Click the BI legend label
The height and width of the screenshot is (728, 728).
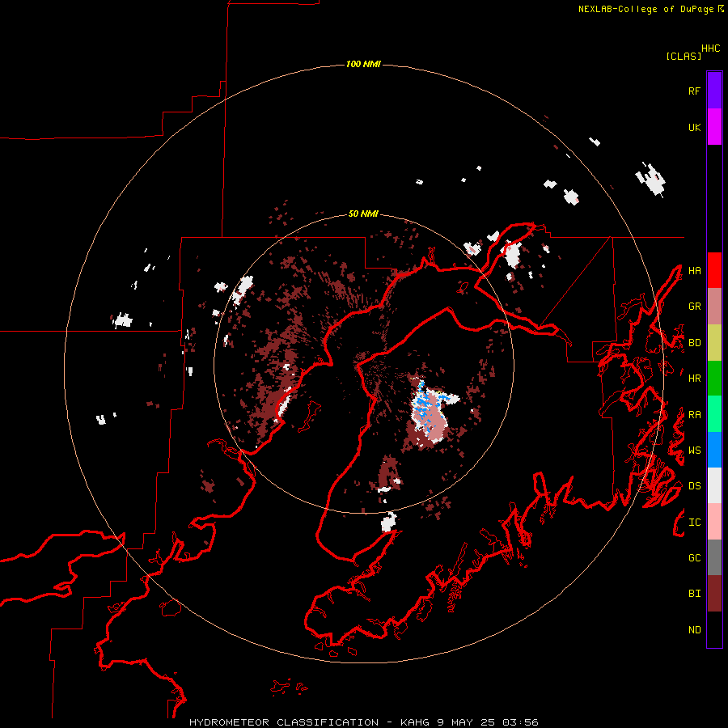tap(694, 594)
